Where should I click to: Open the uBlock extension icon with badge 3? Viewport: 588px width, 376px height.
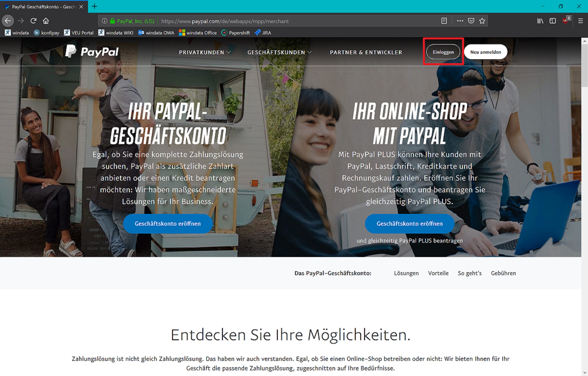click(x=566, y=20)
